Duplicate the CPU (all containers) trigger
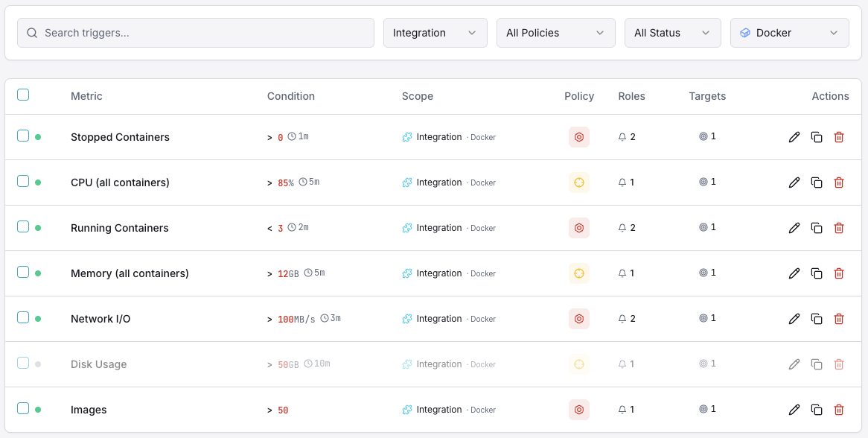The width and height of the screenshot is (868, 438). tap(817, 182)
